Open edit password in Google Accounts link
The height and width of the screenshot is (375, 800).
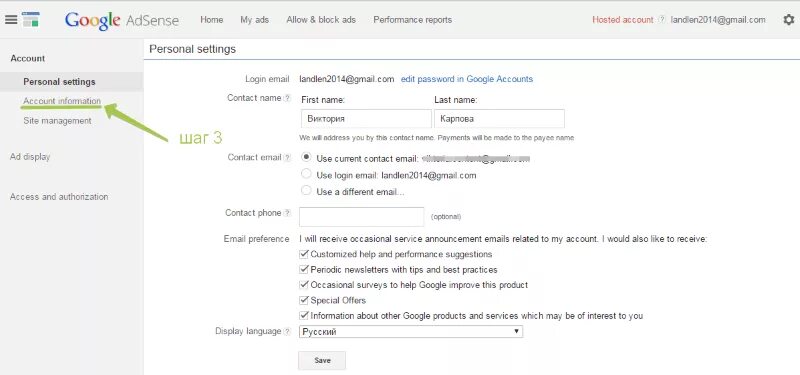coord(467,79)
